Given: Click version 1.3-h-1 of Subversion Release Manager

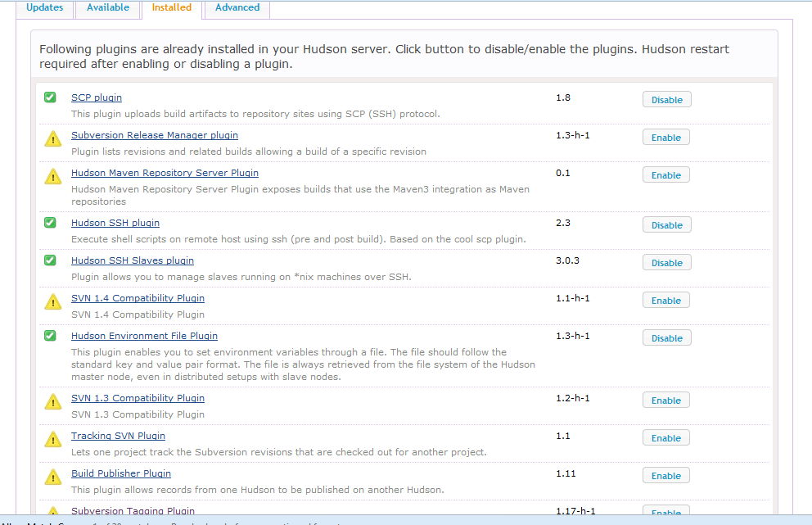Looking at the screenshot, I should tap(573, 135).
